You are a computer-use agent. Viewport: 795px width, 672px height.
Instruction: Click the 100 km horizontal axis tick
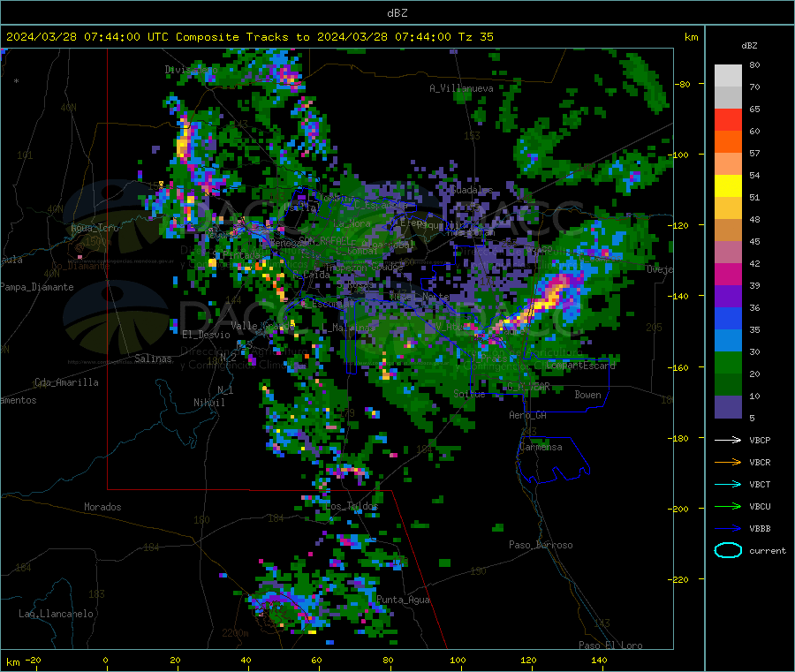coord(458,661)
